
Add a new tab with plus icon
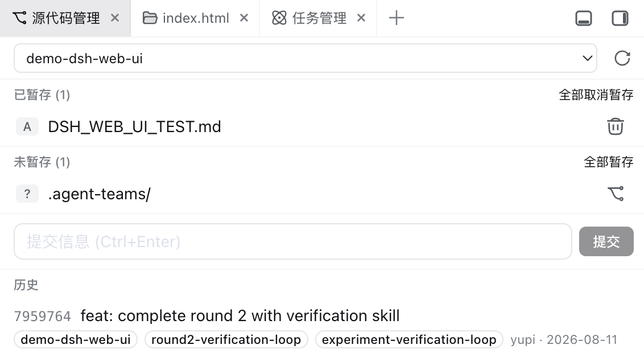(397, 18)
